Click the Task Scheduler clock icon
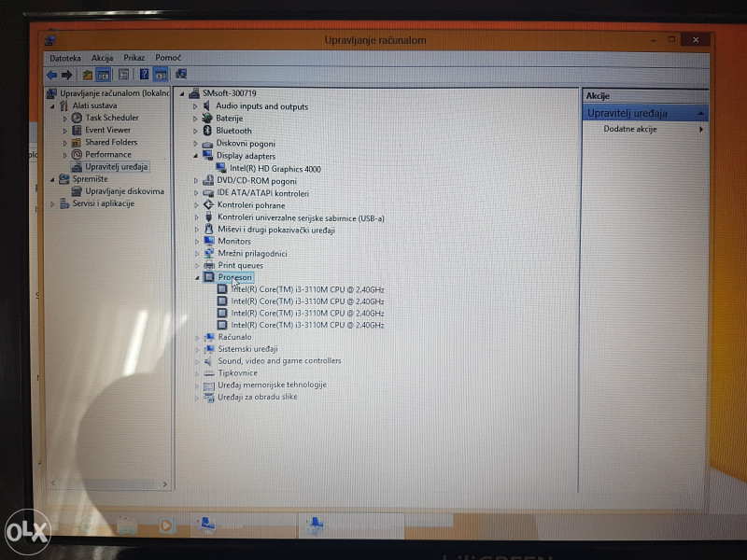Viewport: 747px width, 560px height. (x=77, y=118)
